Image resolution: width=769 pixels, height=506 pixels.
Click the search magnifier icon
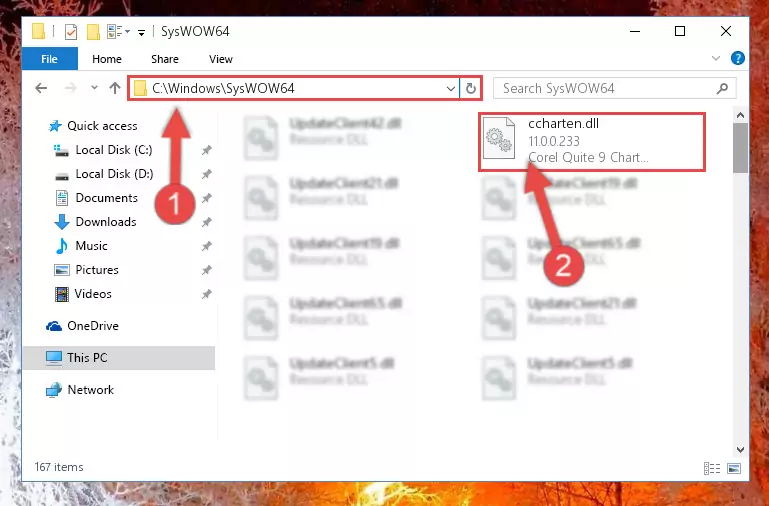[x=722, y=88]
